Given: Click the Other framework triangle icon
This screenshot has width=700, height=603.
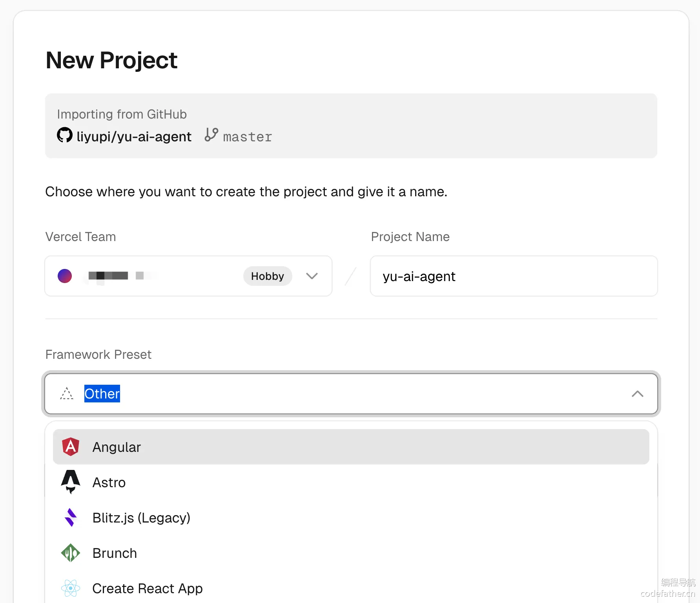Looking at the screenshot, I should point(67,393).
